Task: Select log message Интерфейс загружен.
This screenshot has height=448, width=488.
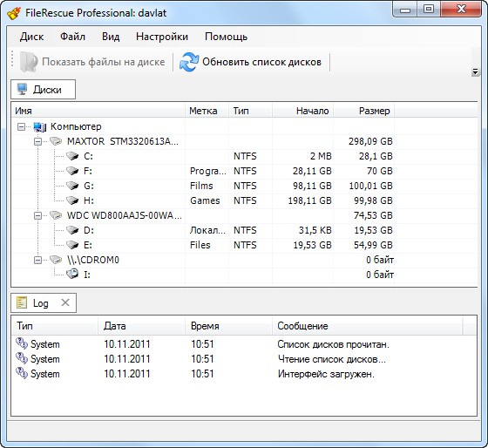Action: click(326, 374)
